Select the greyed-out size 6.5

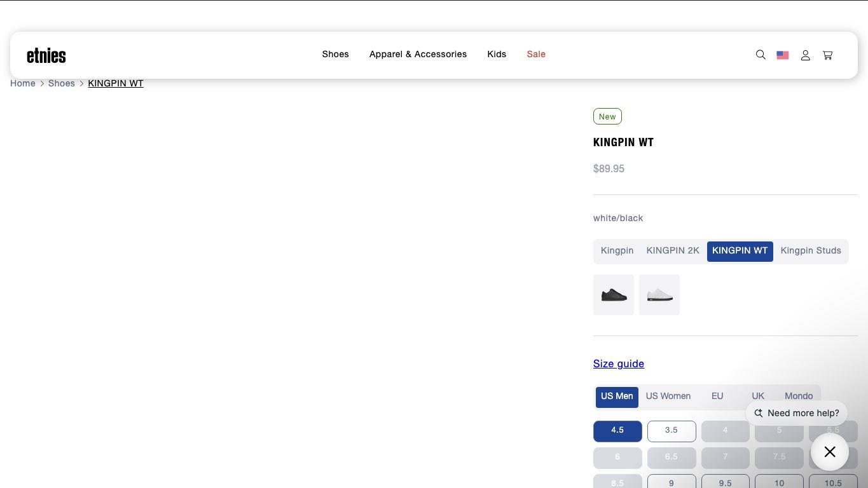[672, 457]
